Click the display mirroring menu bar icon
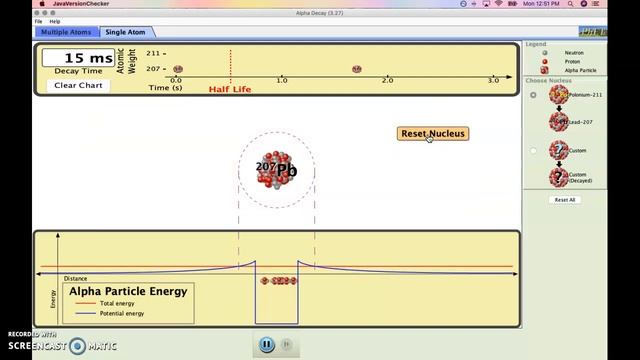Screen dimensions: 640x360 point(486,4)
